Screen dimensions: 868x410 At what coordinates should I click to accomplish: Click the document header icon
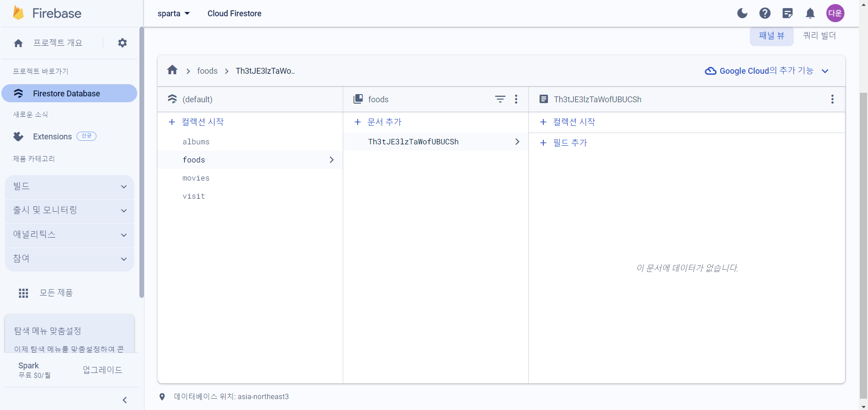(544, 99)
